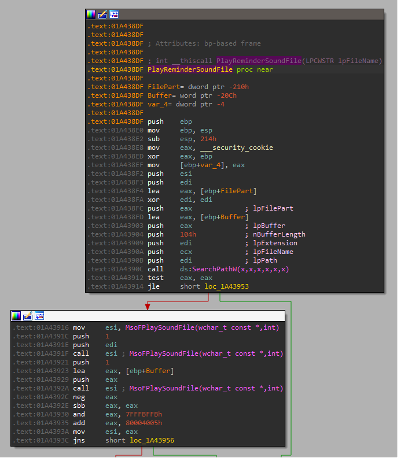Screen dimensions: 398x458
Task: Select the title bar of the PlayReminderSoundFile node
Action: point(234,15)
